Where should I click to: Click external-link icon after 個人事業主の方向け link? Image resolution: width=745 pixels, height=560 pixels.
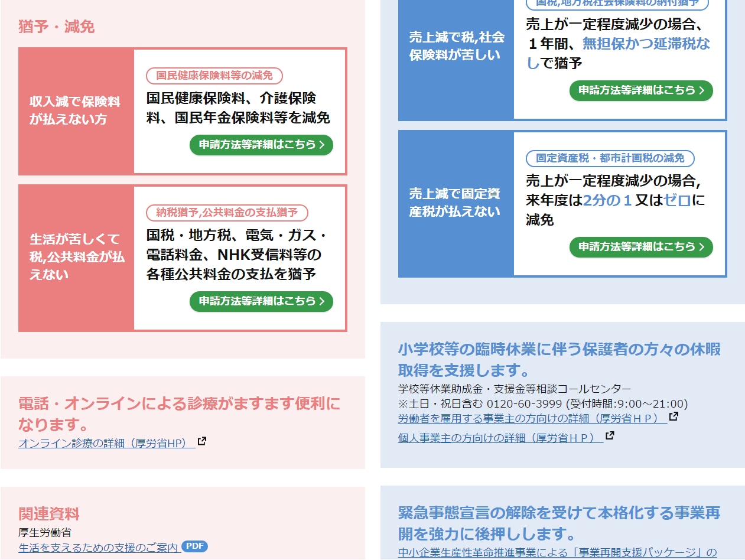[610, 436]
